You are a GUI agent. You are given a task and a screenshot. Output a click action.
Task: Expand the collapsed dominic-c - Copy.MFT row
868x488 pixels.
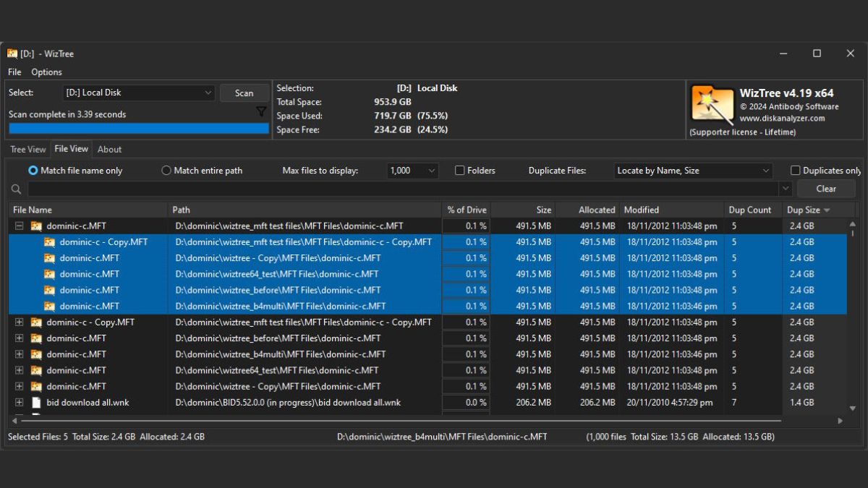20,322
